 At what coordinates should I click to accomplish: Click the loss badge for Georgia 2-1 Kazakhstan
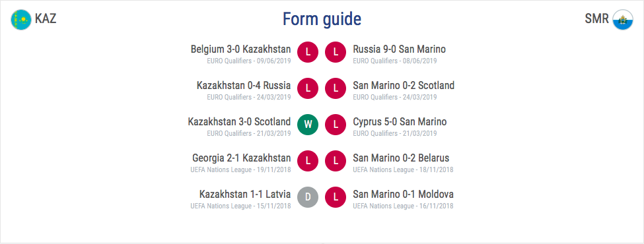click(x=308, y=161)
